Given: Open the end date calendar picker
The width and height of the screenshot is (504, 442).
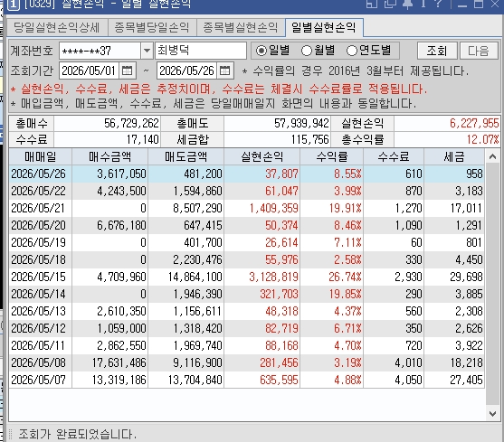Looking at the screenshot, I should pos(225,71).
